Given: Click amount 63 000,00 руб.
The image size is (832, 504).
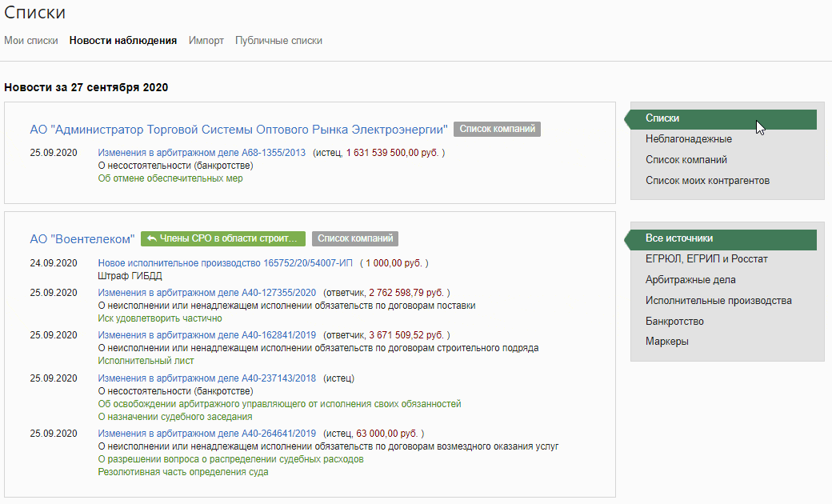Looking at the screenshot, I should click(387, 434).
